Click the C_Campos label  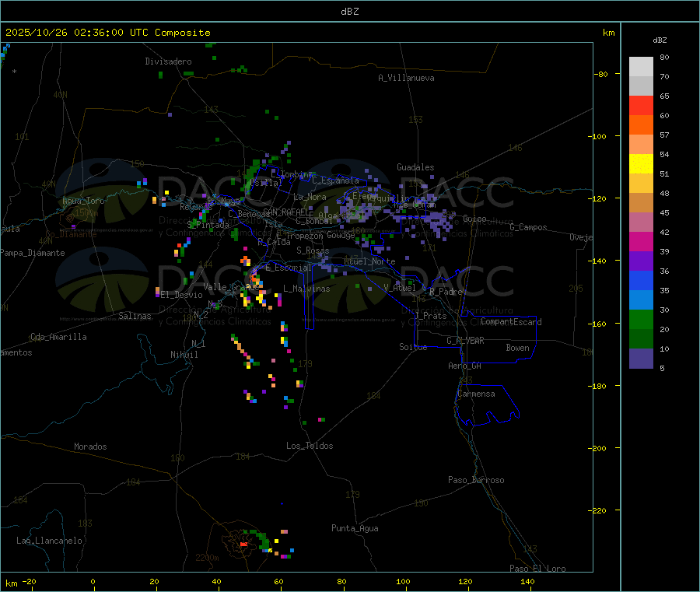click(x=528, y=227)
